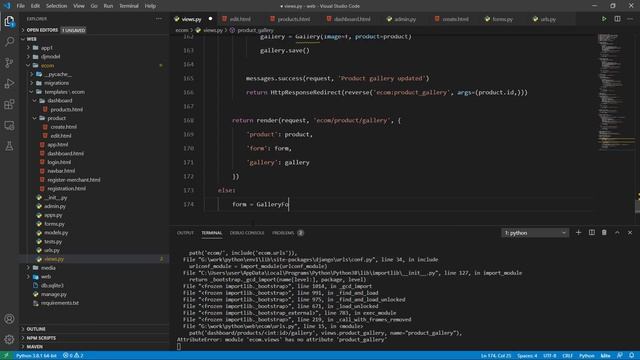Open the Accounts menu icon

pos(9,319)
